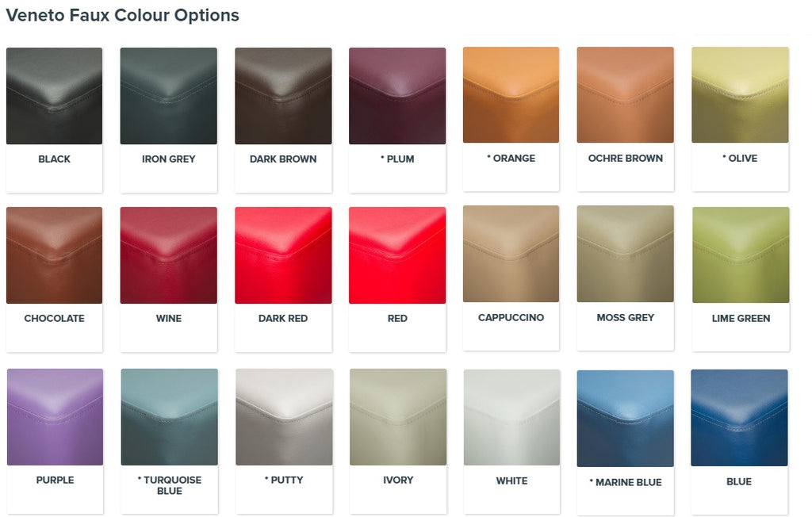This screenshot has height=517, width=812.
Task: Choose the Marine Blue swatch
Action: point(626,419)
